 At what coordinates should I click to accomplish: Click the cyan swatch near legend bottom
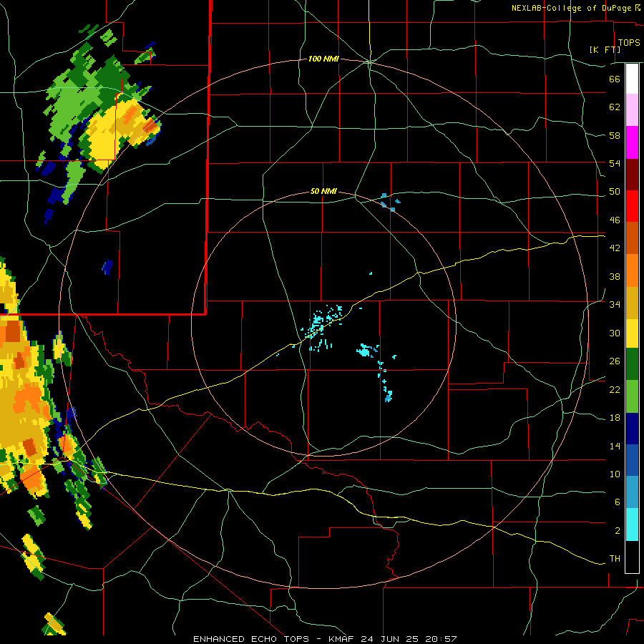[632, 525]
